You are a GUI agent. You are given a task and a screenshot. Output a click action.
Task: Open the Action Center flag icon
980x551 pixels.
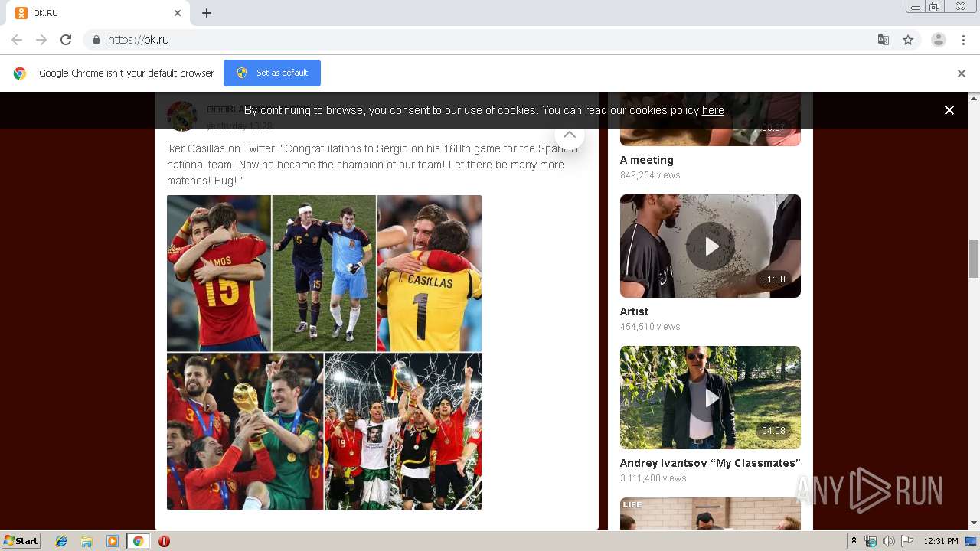pos(907,541)
